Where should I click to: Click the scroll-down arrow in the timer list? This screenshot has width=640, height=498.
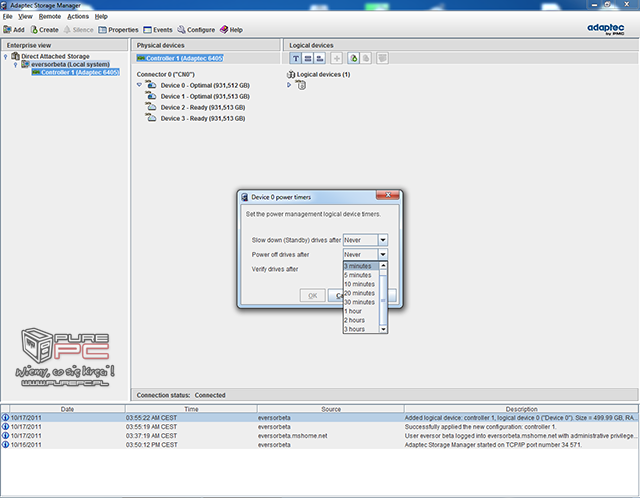(x=383, y=328)
